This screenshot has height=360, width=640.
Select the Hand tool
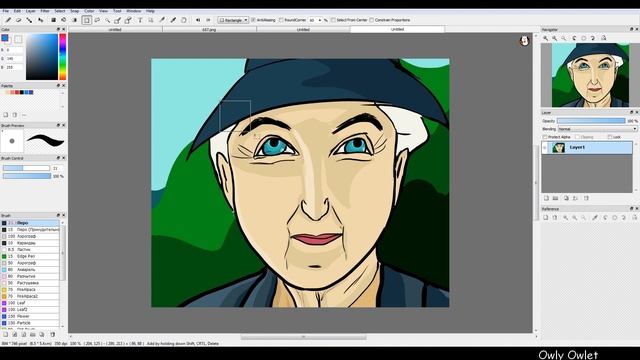[x=184, y=20]
